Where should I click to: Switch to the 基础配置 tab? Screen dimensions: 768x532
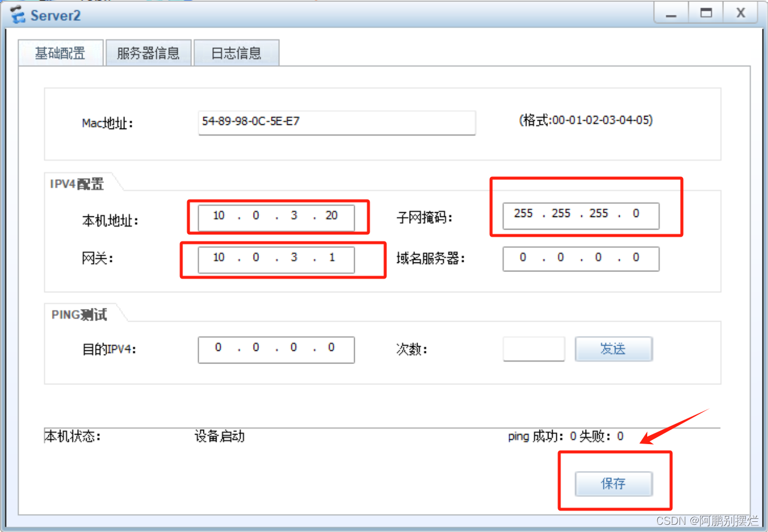point(60,53)
